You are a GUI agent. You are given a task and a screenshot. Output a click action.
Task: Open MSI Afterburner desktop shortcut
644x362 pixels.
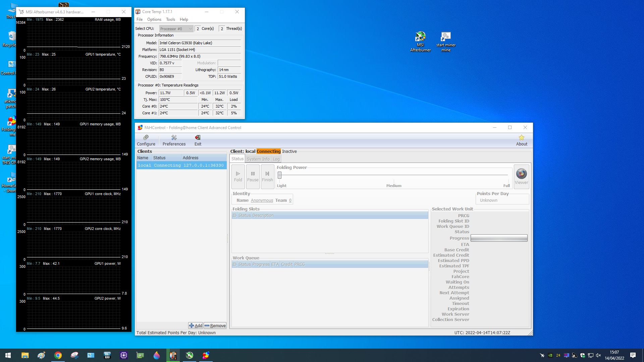[x=420, y=42]
